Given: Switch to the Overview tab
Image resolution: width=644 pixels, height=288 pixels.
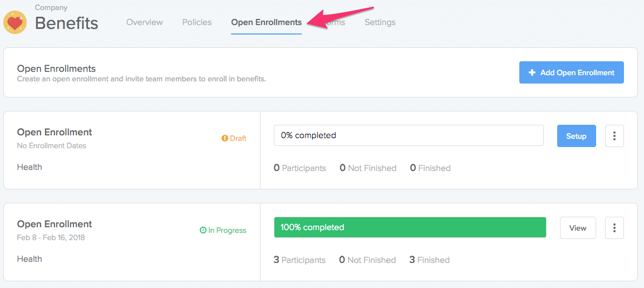Looking at the screenshot, I should [x=145, y=22].
